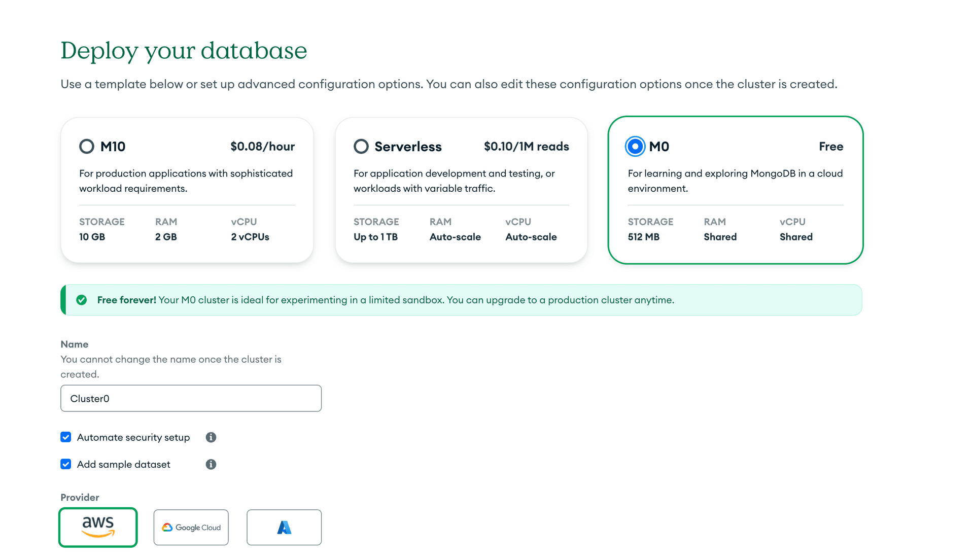Screen dimensions: 974x560
Task: Select the Serverless radio button
Action: tap(361, 146)
